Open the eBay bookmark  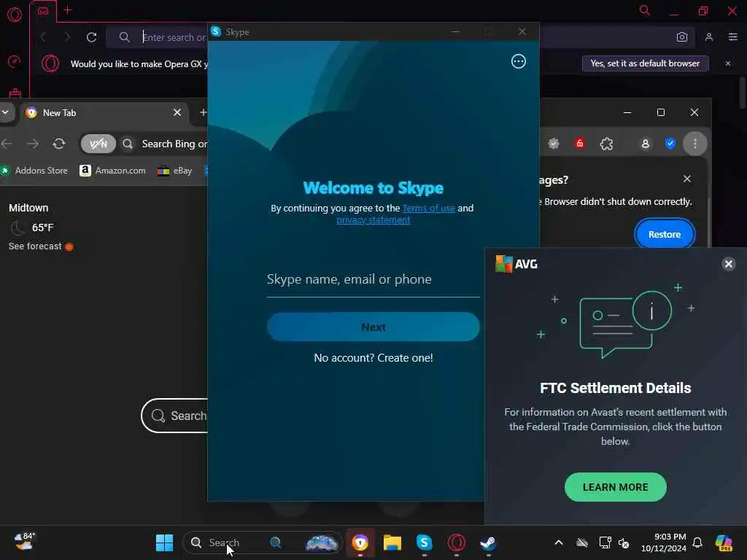pos(175,171)
